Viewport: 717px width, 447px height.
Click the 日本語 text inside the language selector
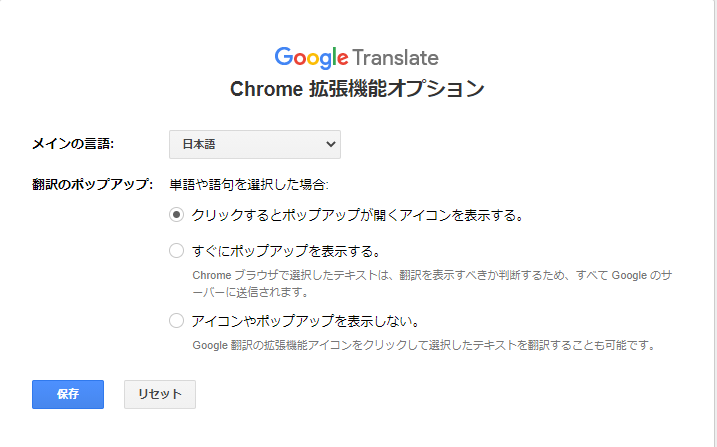tap(199, 144)
